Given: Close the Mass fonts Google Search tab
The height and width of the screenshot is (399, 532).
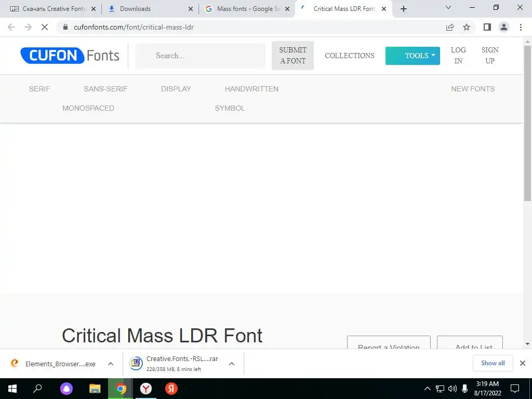Looking at the screenshot, I should [x=287, y=9].
